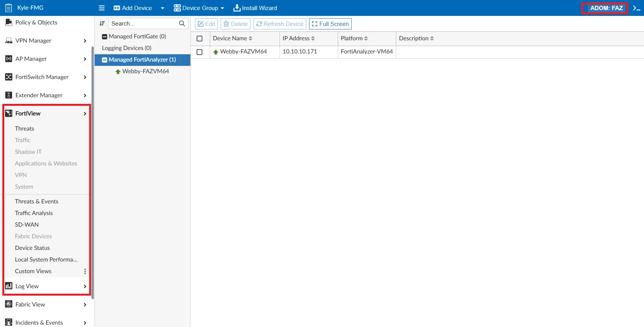The image size is (644, 327).
Task: Select Webby-FAZVM64 in device tree
Action: click(145, 71)
